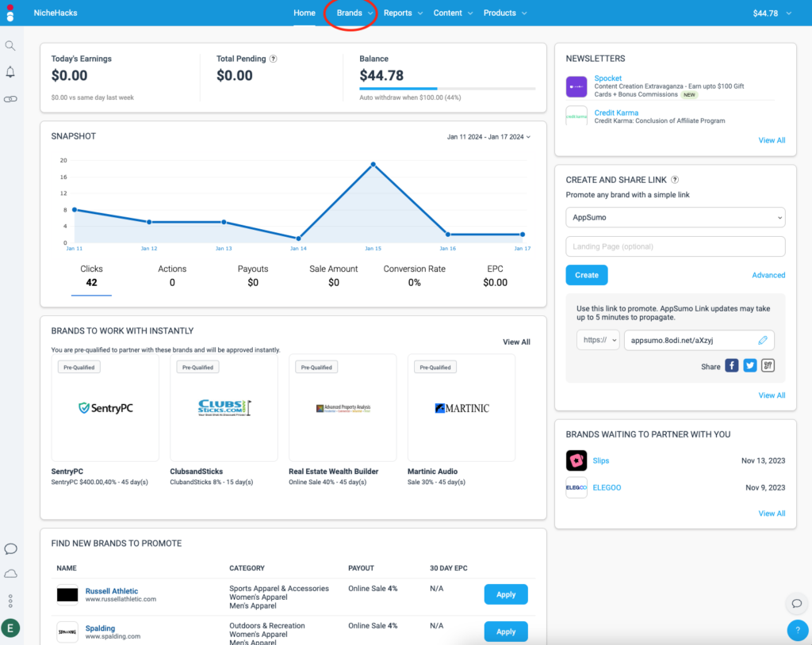
Task: Click the ELEGOO brand logo
Action: (576, 487)
